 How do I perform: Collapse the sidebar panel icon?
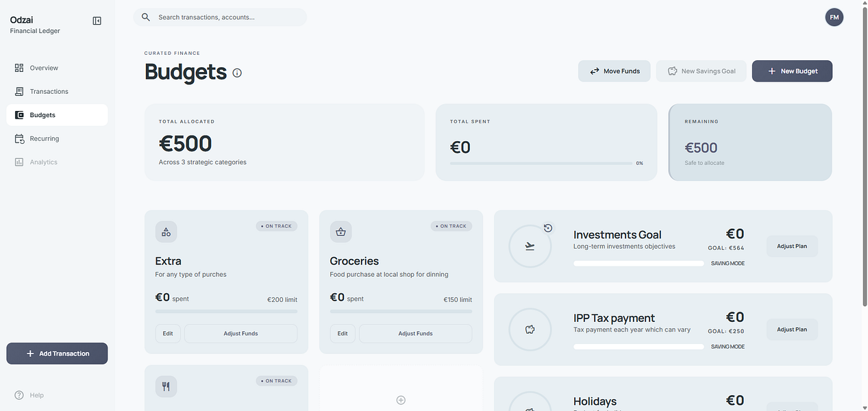(x=97, y=21)
